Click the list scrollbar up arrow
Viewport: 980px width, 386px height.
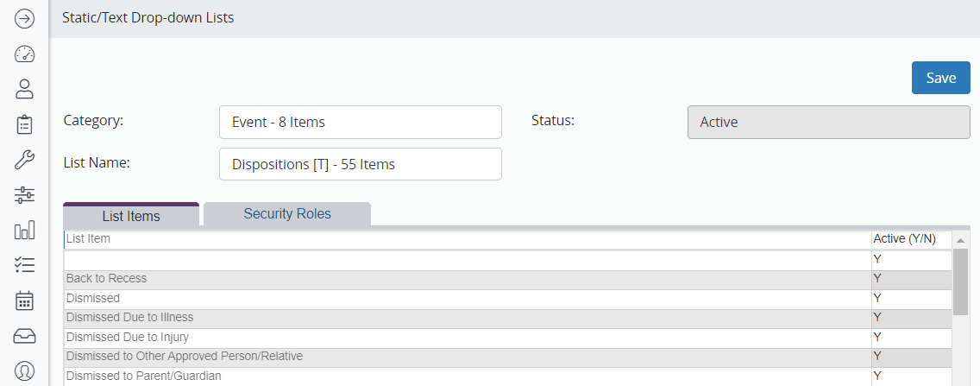point(960,240)
